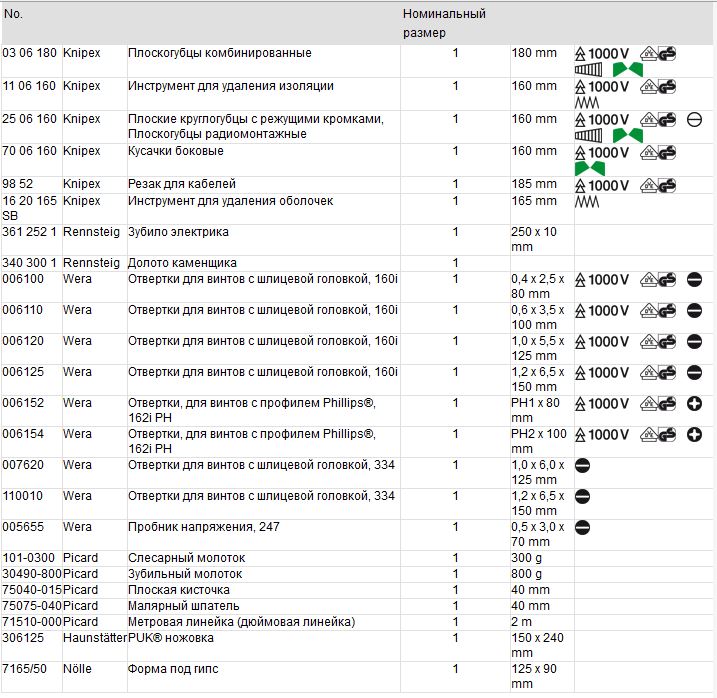The width and height of the screenshot is (717, 698).
Task: Click the slotted-head icon in the Пробник напряжения row
Action: tap(583, 528)
